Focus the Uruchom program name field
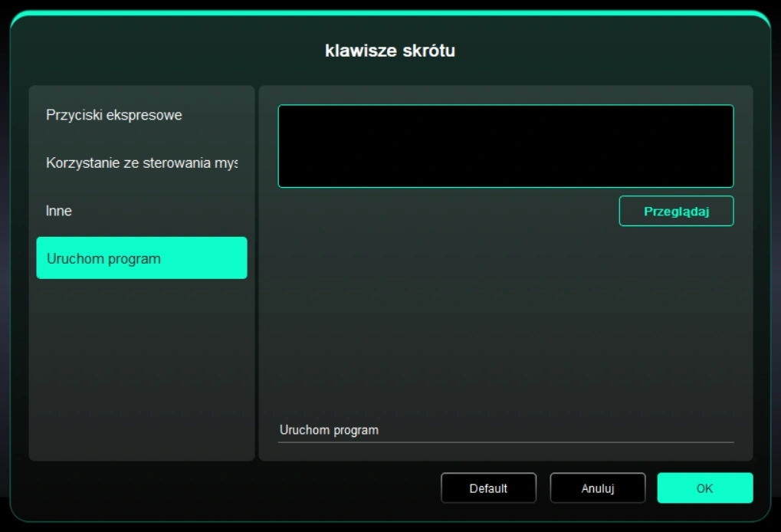The width and height of the screenshot is (781, 532). coord(505,430)
